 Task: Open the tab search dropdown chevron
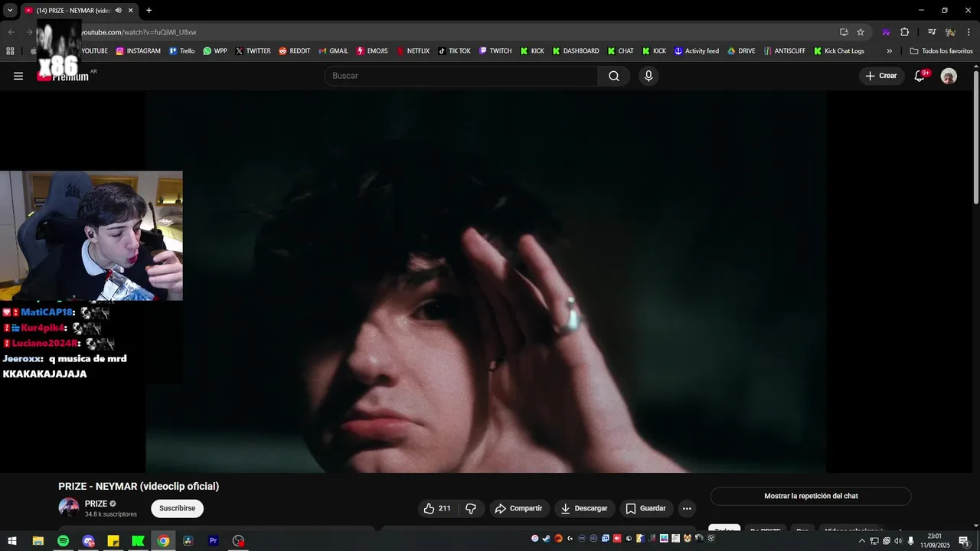(10, 10)
